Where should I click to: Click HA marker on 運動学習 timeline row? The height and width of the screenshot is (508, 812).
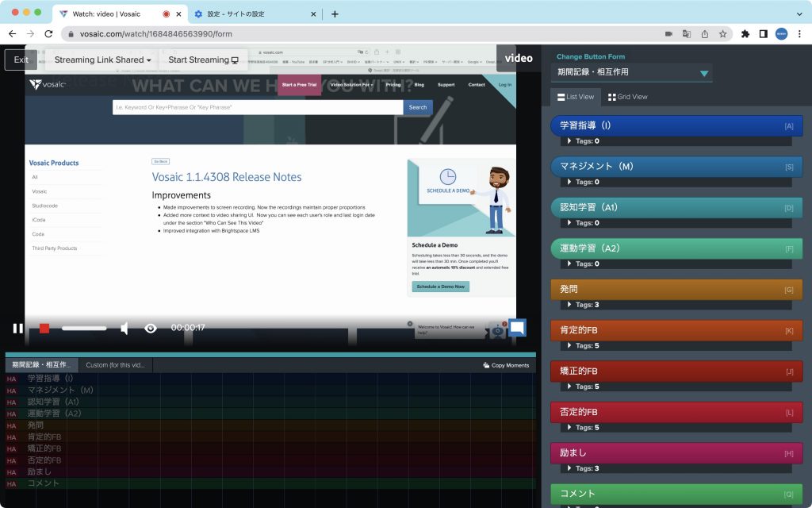pyautogui.click(x=11, y=414)
